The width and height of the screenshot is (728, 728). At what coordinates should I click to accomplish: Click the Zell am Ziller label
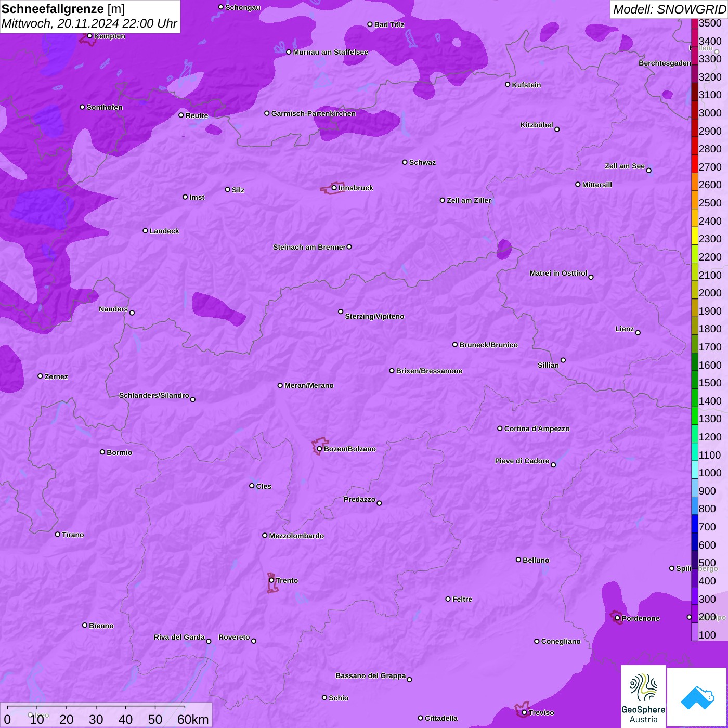(x=469, y=200)
